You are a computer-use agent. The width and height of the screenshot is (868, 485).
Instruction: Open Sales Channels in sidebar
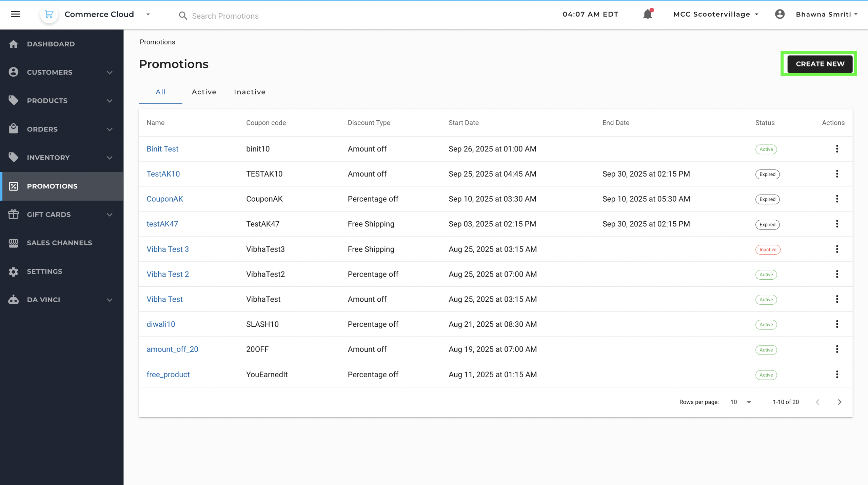coord(59,243)
